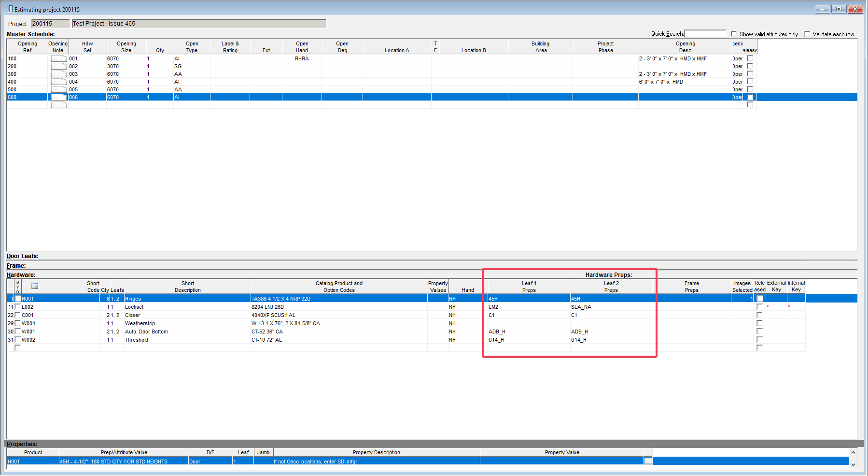
Task: Check the BYO box for L002 Lockset
Action: pyautogui.click(x=18, y=307)
